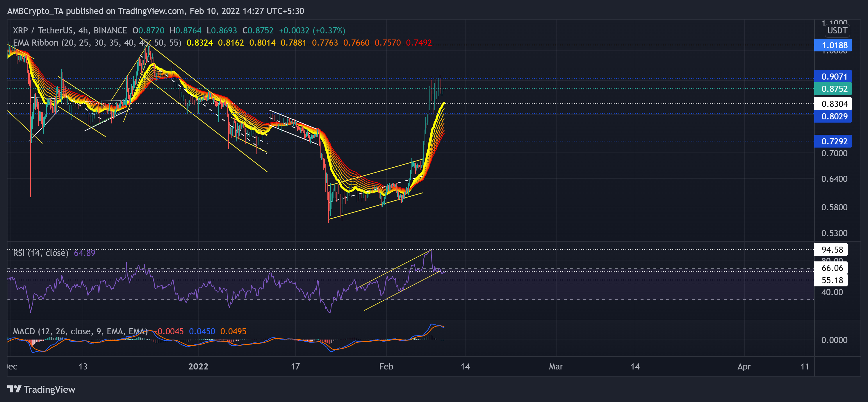This screenshot has height=402, width=868.
Task: Click the 0.7000 price axis value
Action: click(834, 154)
